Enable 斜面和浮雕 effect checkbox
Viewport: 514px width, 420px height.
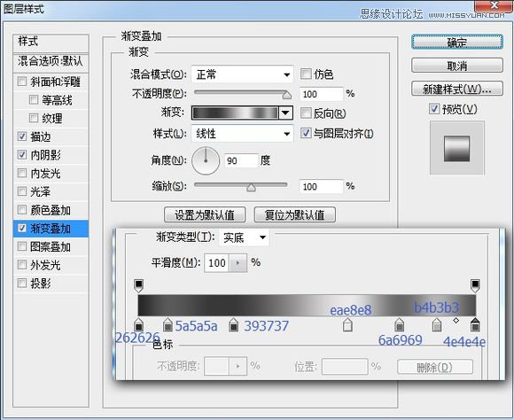[x=22, y=81]
